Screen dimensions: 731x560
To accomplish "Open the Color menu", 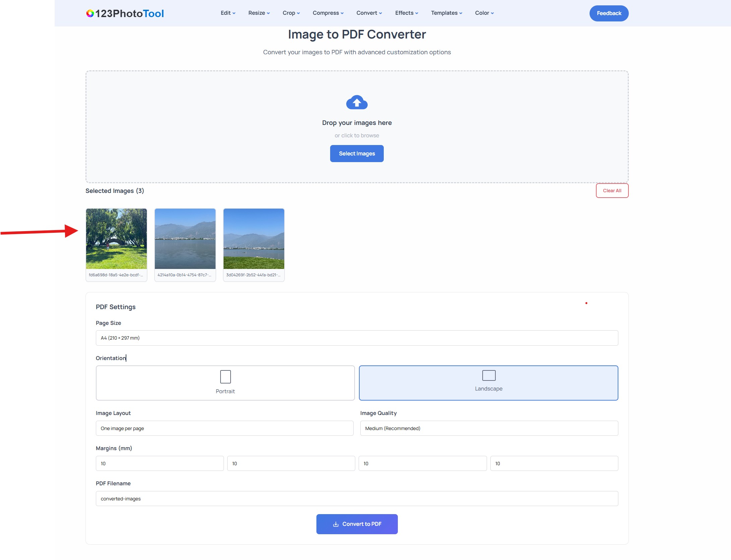I will (484, 13).
